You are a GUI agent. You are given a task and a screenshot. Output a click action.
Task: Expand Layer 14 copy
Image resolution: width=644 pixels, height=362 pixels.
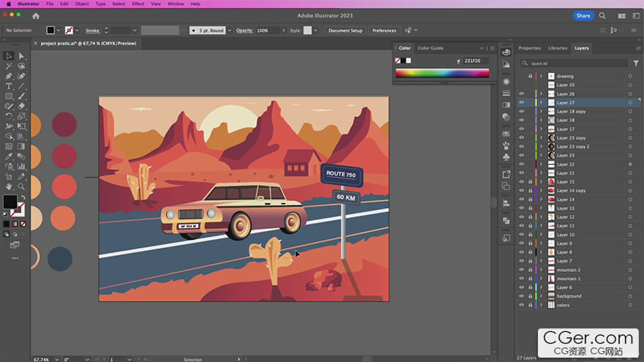pyautogui.click(x=541, y=190)
